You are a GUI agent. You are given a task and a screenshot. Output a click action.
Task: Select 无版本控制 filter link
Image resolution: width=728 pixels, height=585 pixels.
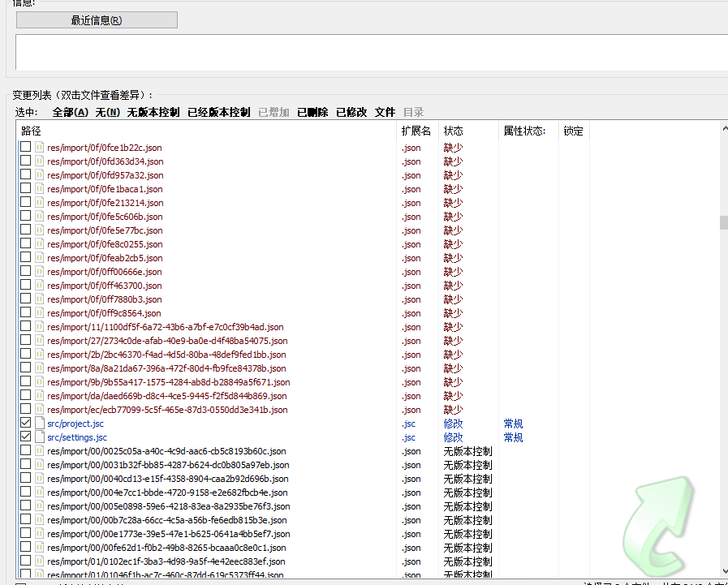coord(153,112)
